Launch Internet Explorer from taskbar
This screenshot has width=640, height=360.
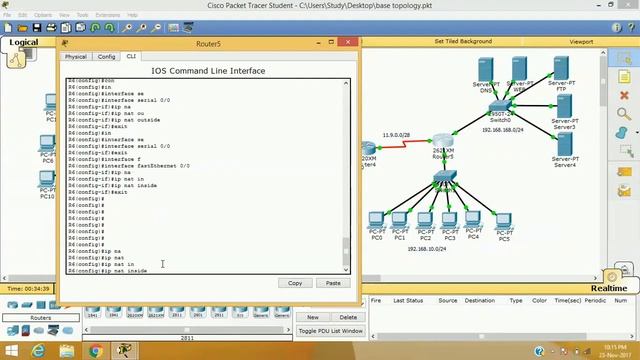point(38,351)
